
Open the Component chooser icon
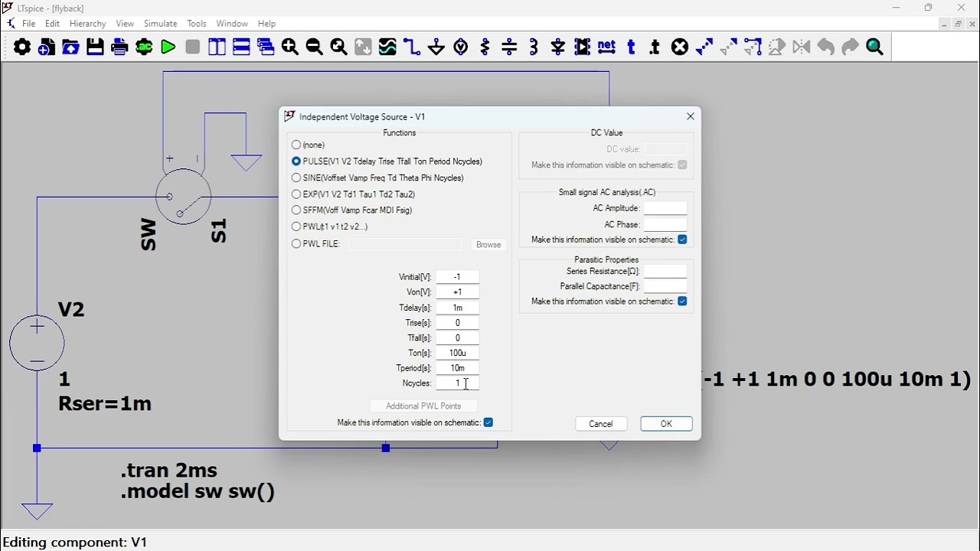click(x=583, y=47)
